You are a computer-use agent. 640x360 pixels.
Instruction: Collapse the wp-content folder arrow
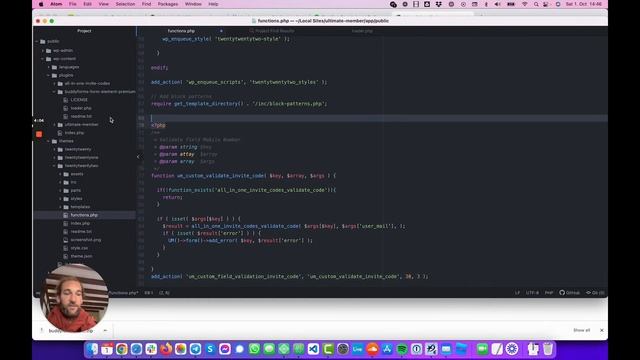(x=43, y=59)
